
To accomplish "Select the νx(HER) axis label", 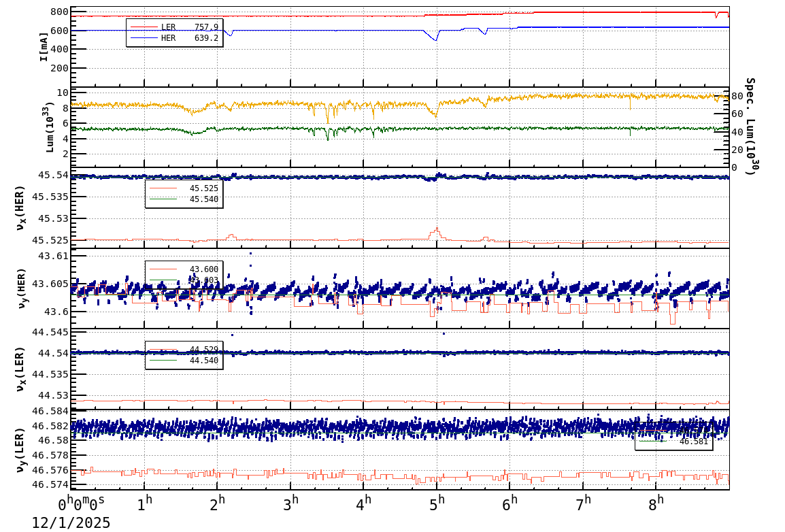I will click(x=20, y=208).
